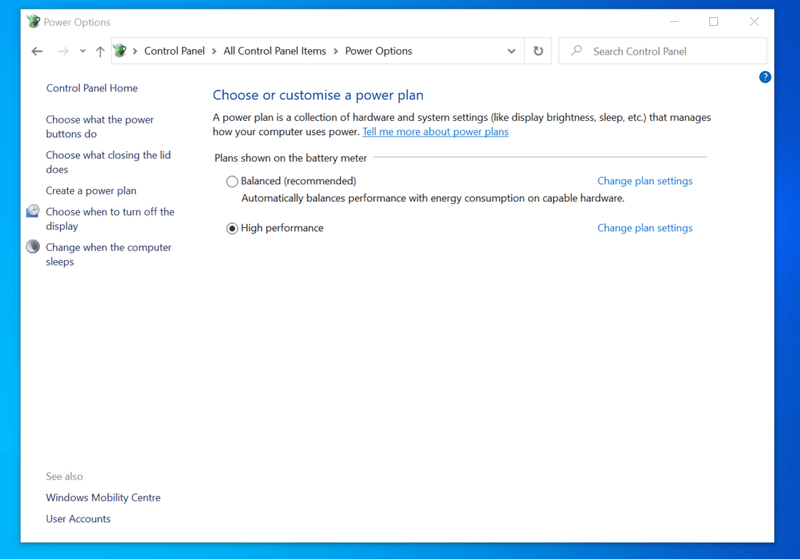Open Choose when to turn off the display
The width and height of the screenshot is (800, 559).
[x=110, y=219]
